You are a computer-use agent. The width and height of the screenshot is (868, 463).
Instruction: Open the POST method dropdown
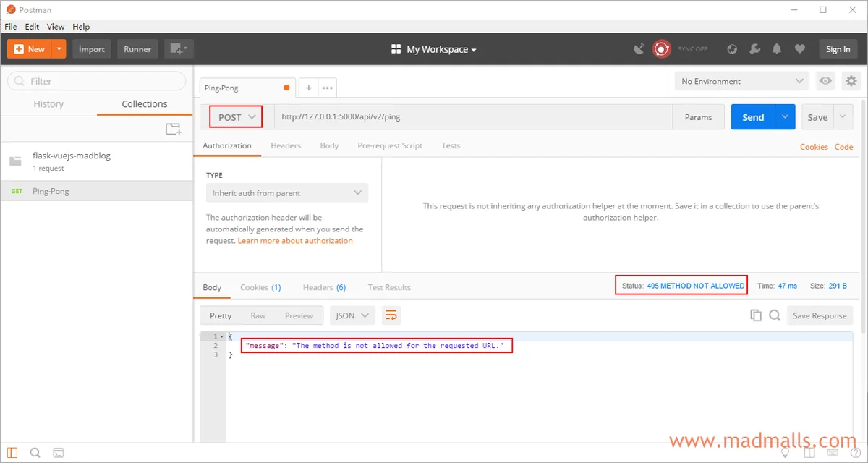pos(237,117)
